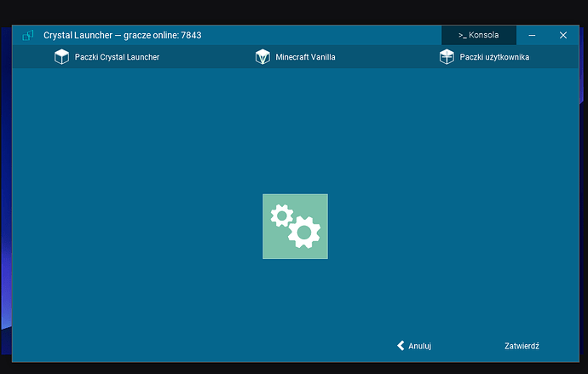The image size is (588, 374).
Task: Close the Crystal Launcher window
Action: point(562,36)
